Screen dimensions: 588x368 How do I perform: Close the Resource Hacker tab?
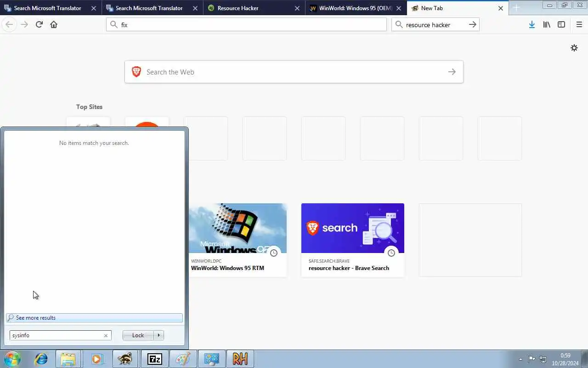[x=297, y=8]
